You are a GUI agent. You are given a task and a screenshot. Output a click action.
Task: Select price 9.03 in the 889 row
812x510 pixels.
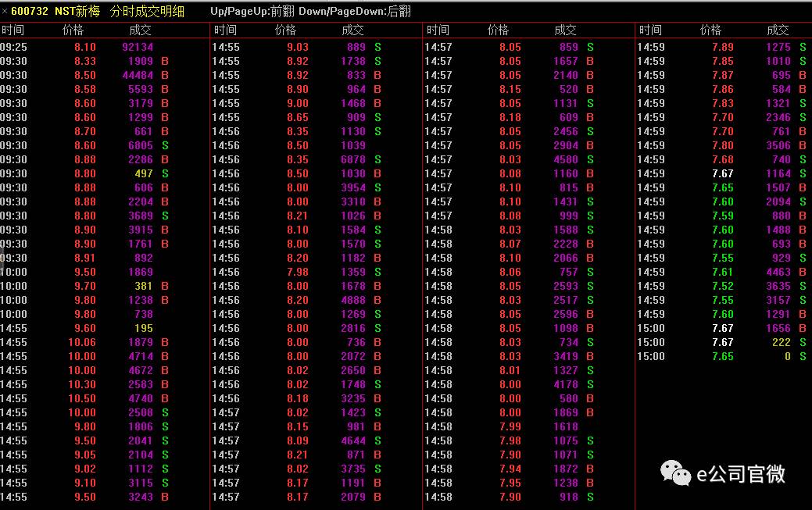coord(298,47)
